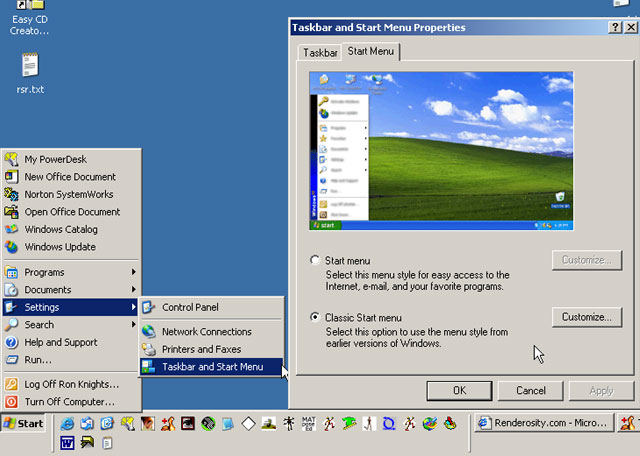Choose Open Office Document

coord(71,212)
